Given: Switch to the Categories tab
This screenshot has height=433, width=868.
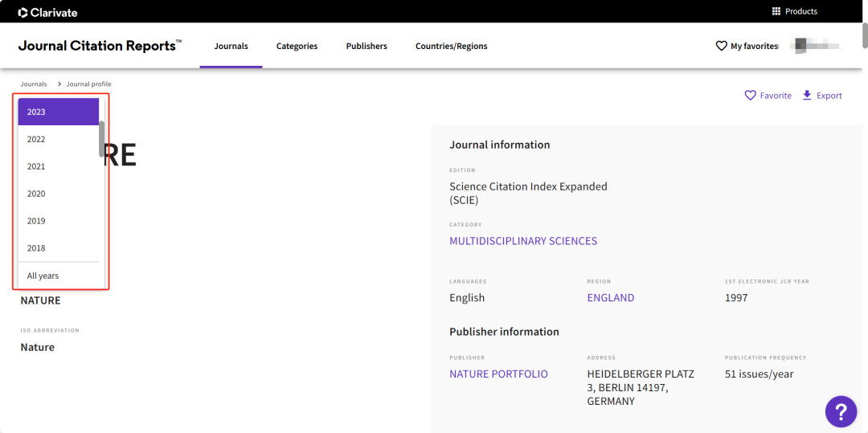Looking at the screenshot, I should pos(297,46).
